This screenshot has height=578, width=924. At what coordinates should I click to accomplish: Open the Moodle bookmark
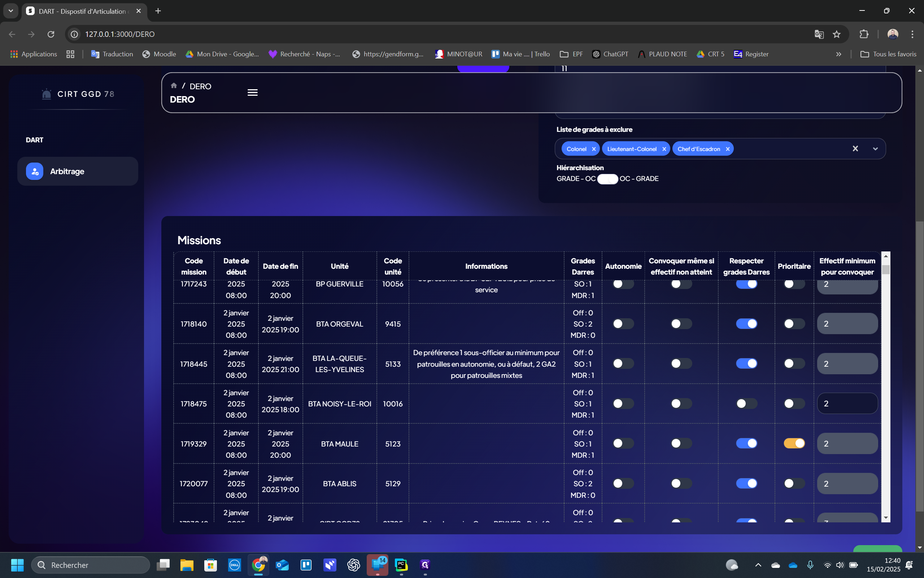(159, 54)
